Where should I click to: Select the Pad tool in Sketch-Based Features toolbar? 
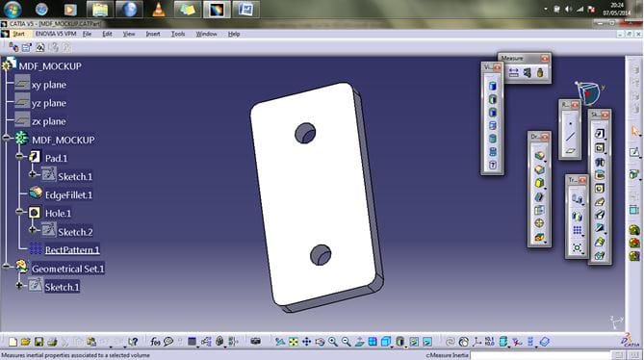599,134
